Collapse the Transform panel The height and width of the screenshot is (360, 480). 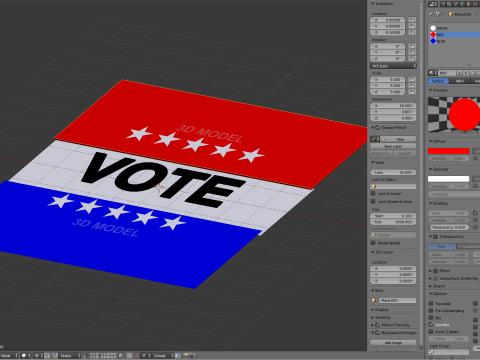pos(373,4)
